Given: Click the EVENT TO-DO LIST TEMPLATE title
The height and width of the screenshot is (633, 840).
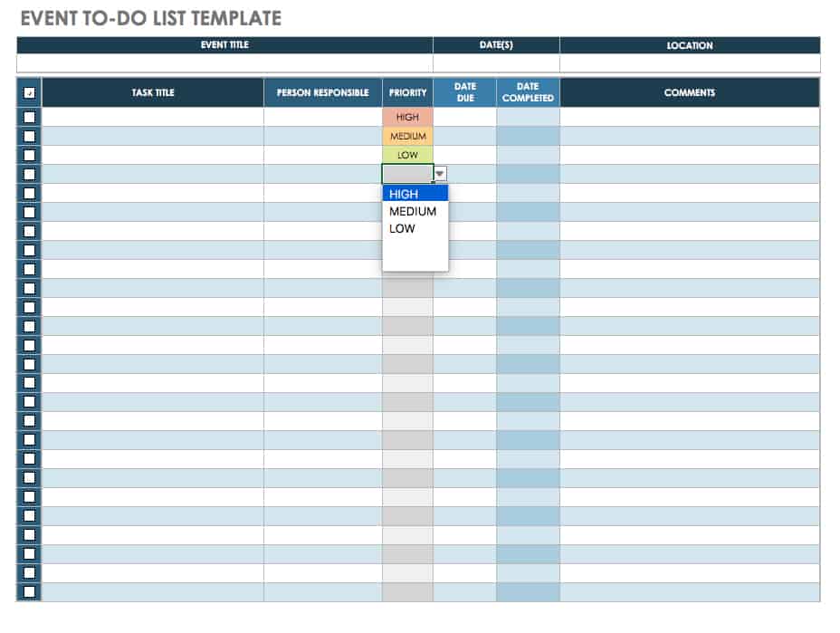Looking at the screenshot, I should coord(151,18).
